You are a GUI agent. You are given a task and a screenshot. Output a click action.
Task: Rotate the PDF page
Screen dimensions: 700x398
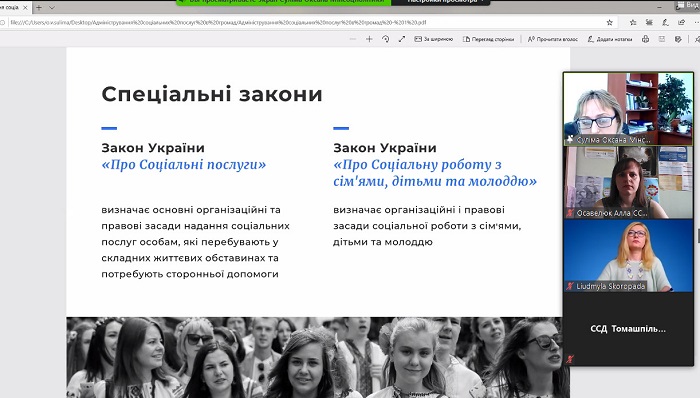386,39
